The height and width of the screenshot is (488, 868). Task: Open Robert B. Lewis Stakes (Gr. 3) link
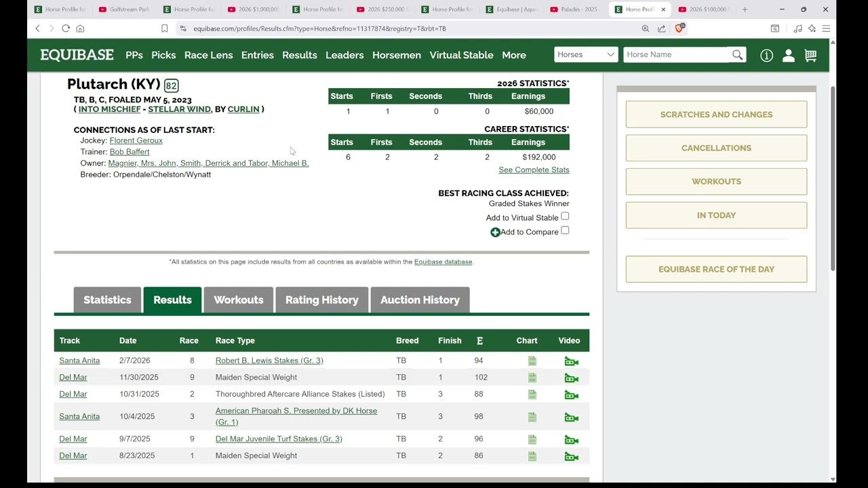(x=269, y=361)
